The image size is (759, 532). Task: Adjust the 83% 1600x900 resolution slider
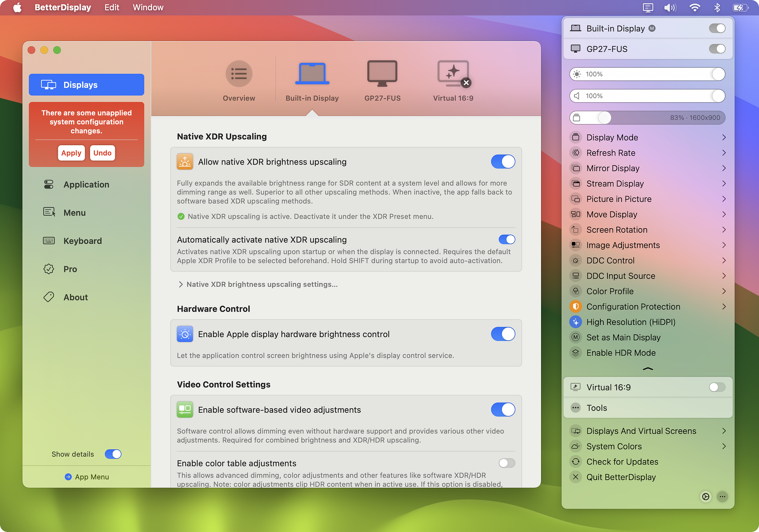pyautogui.click(x=647, y=118)
